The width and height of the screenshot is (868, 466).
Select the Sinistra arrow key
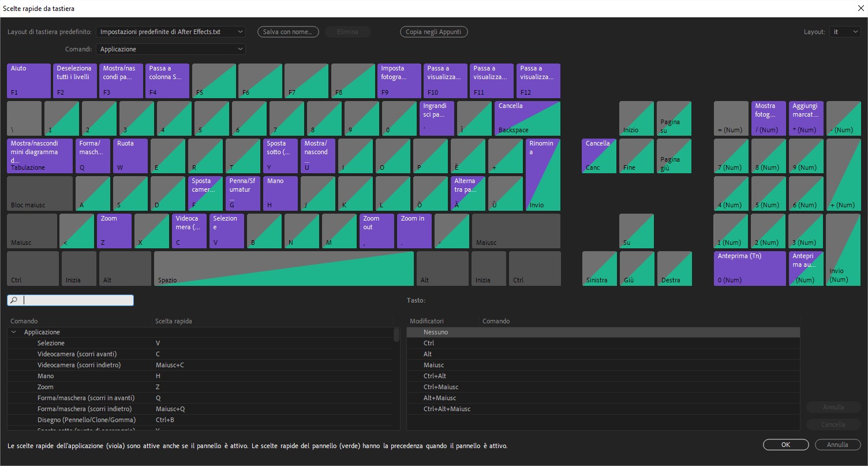[x=599, y=269]
